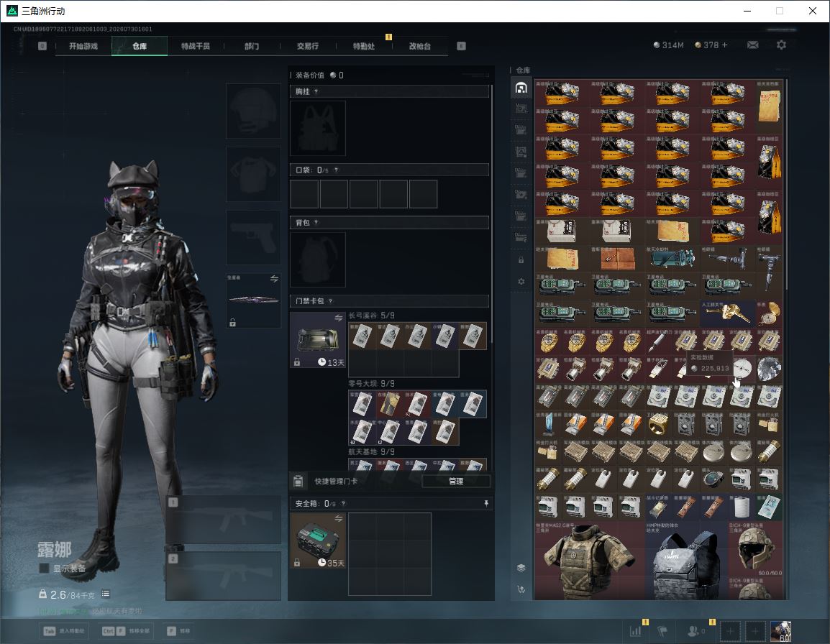Open the stash sidebar gear icon
The image size is (830, 644).
click(x=521, y=282)
